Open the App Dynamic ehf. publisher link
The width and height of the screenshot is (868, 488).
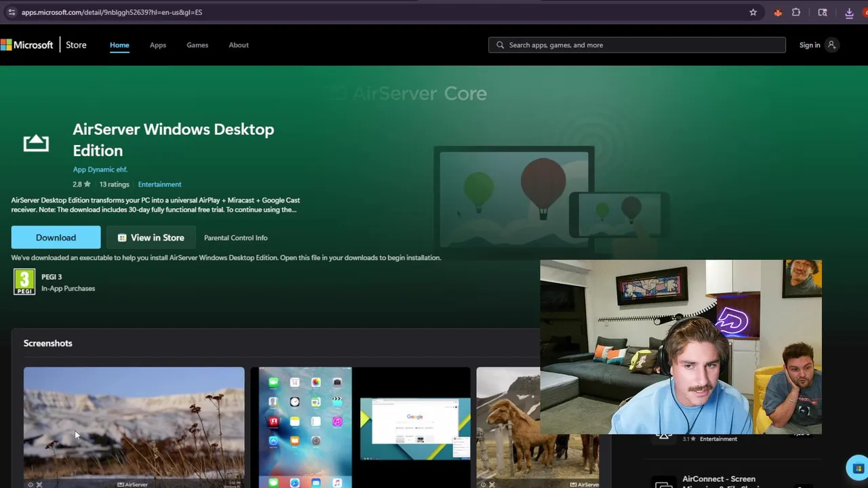[x=100, y=169]
